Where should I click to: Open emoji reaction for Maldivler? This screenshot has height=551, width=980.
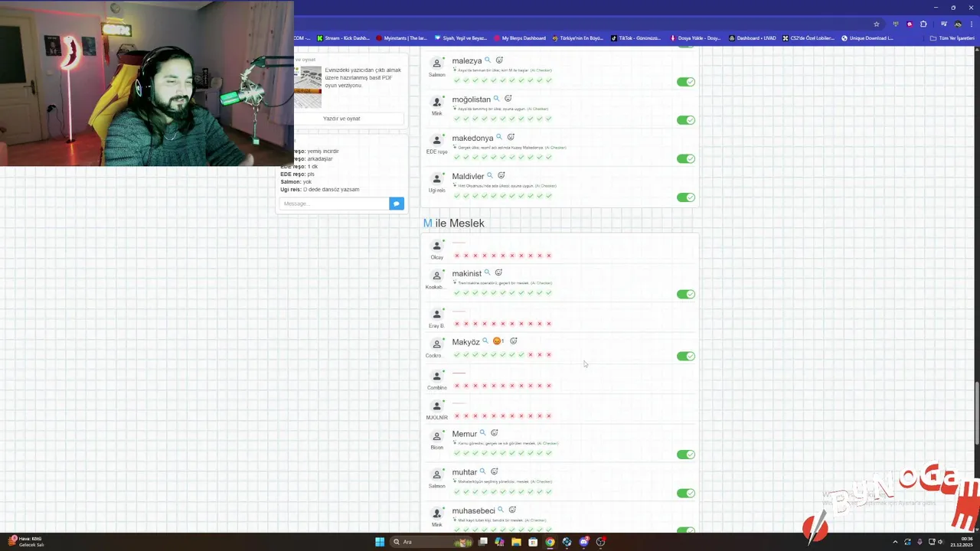click(x=501, y=175)
